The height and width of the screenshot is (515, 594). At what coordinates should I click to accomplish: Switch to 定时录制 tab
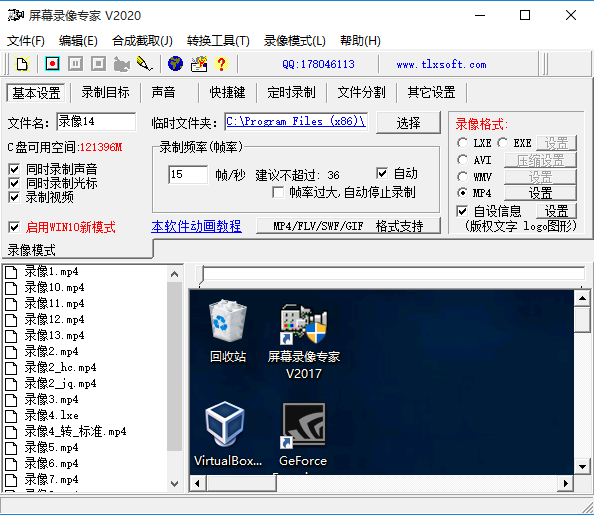[291, 92]
